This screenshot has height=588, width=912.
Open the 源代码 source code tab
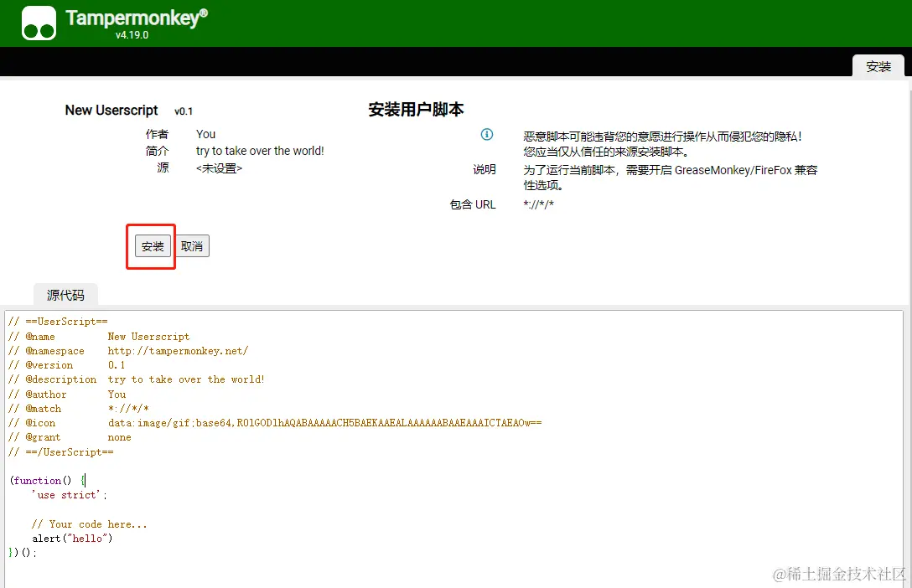point(65,295)
